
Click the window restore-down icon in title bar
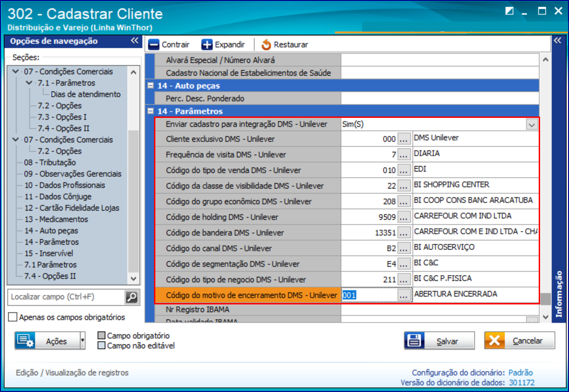[510, 11]
